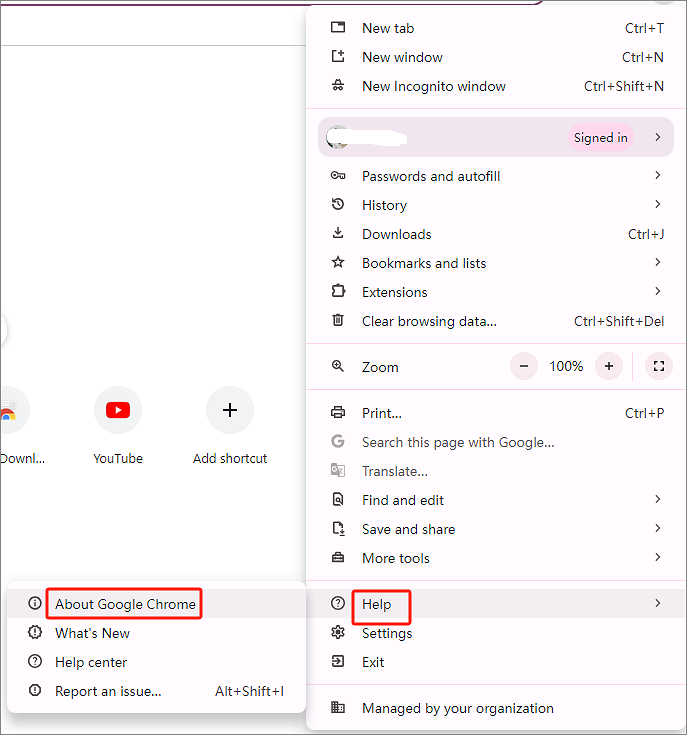Decrease zoom with the minus button

pos(524,366)
